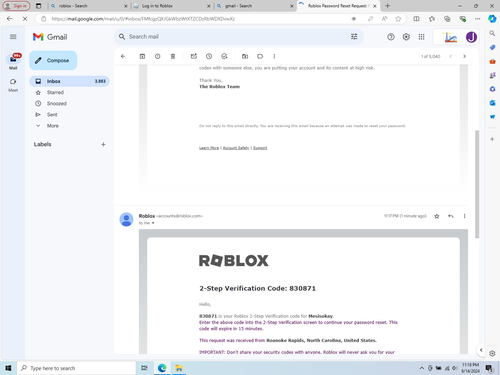Switch to the 'Log in to Roblox' tab
This screenshot has height=375, width=500.
172,6
